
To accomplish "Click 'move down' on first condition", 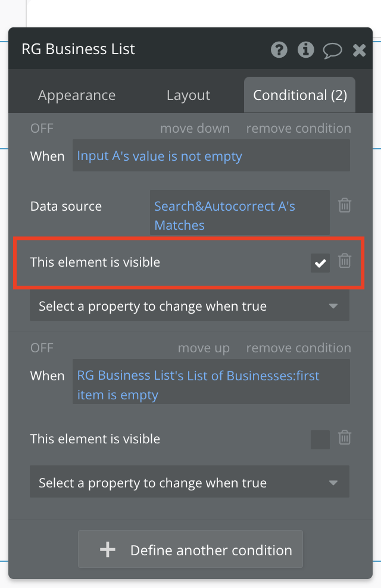I will [x=195, y=128].
